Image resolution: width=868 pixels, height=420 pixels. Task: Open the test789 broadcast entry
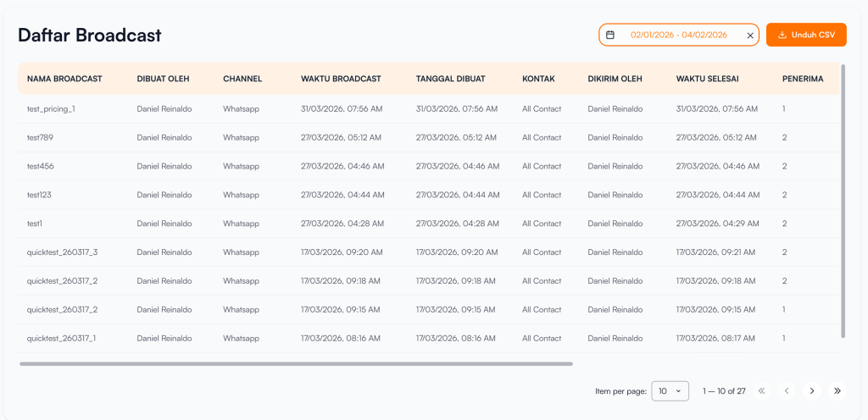[x=40, y=137]
